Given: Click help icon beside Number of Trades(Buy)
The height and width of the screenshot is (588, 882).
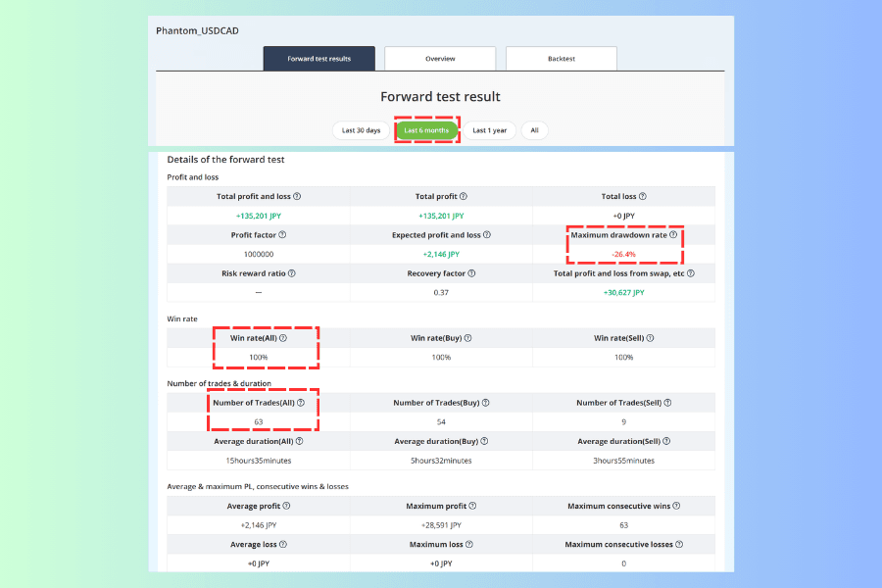Looking at the screenshot, I should pos(486,403).
